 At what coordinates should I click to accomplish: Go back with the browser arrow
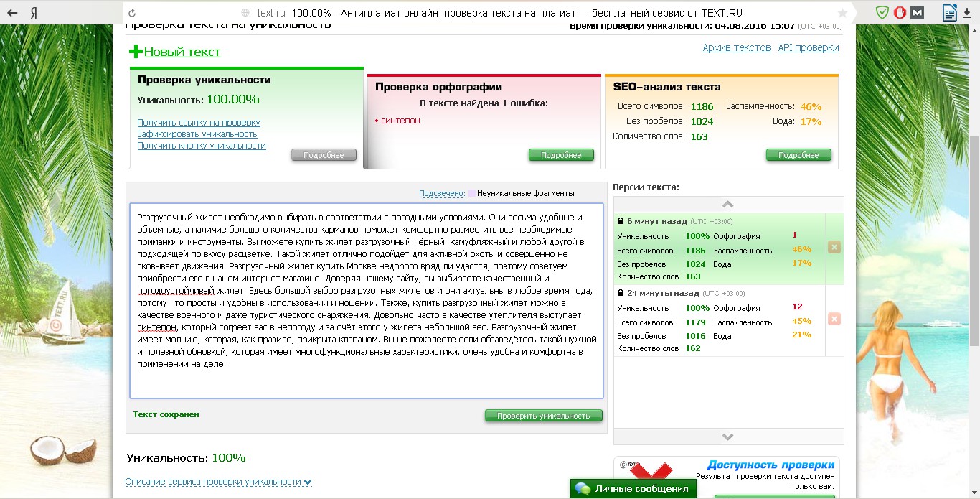(x=14, y=13)
